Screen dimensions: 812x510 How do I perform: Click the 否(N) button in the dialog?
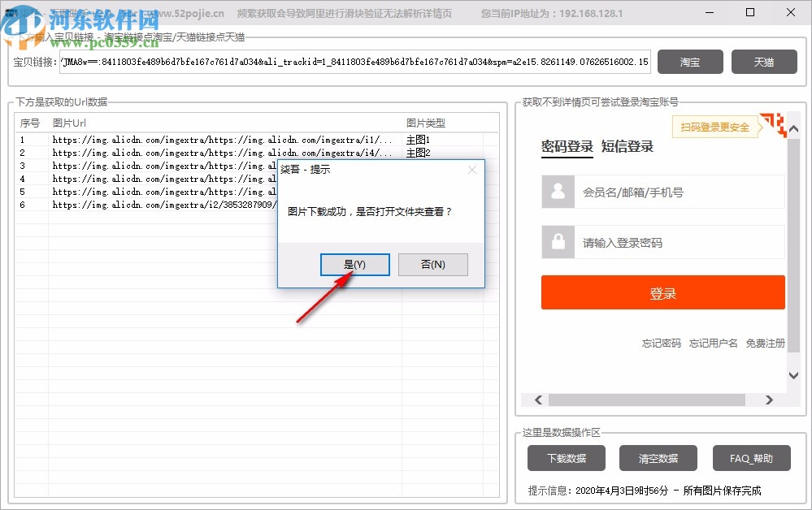433,264
